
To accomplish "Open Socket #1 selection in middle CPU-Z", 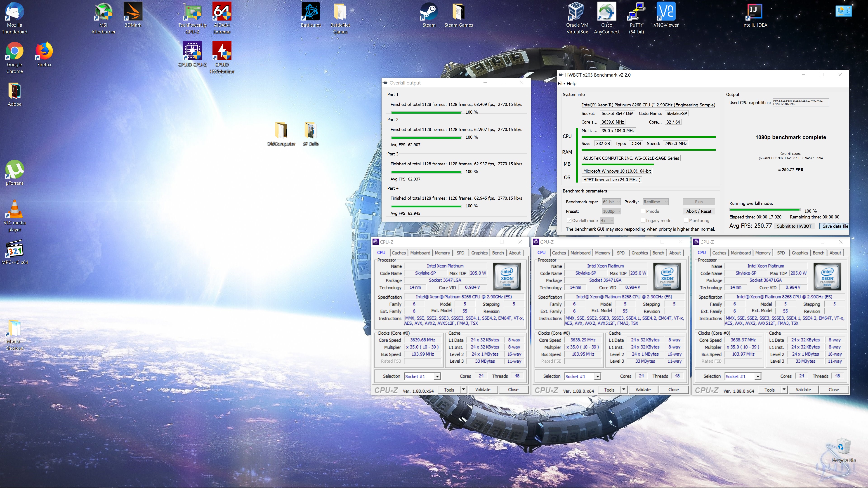I will [x=583, y=376].
